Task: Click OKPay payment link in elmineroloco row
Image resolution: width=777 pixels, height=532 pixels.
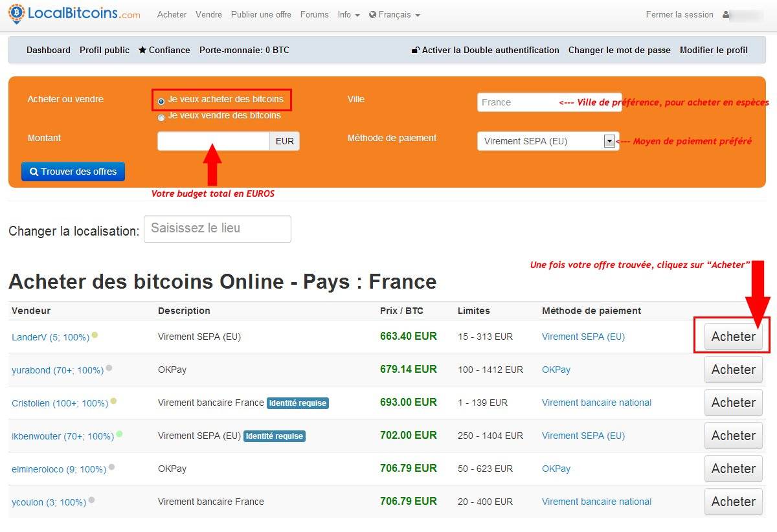Action: tap(556, 469)
